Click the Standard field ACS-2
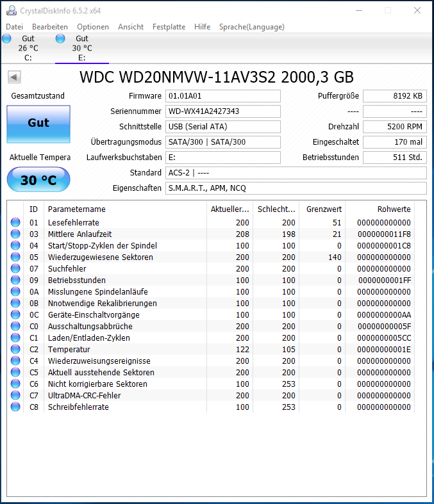This screenshot has height=504, width=434. (296, 173)
